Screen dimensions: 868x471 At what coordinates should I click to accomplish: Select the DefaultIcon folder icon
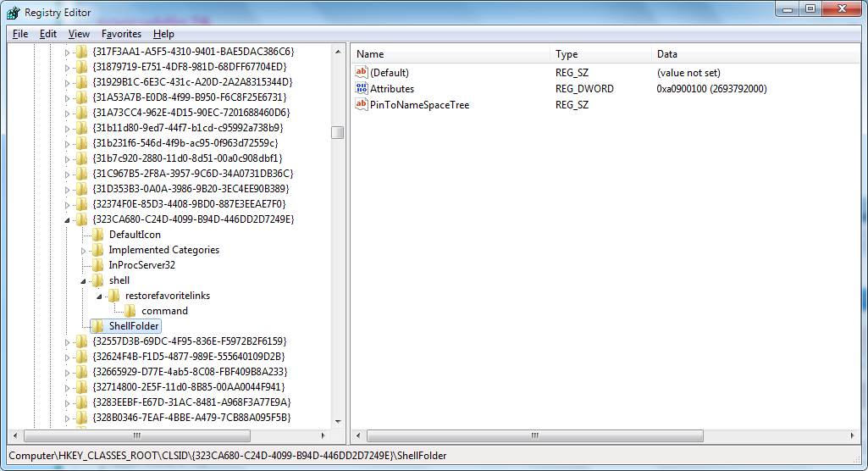(98, 235)
